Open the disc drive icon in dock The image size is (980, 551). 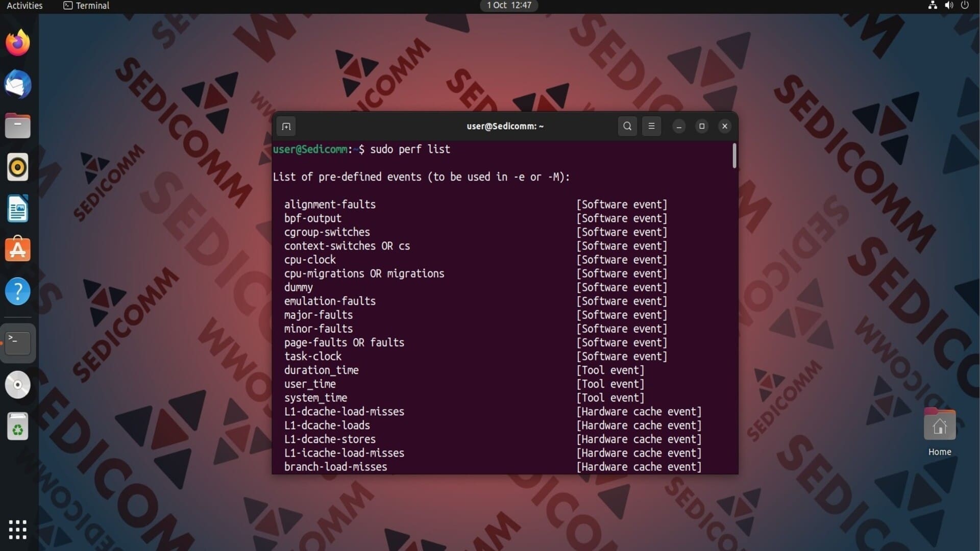click(x=18, y=385)
